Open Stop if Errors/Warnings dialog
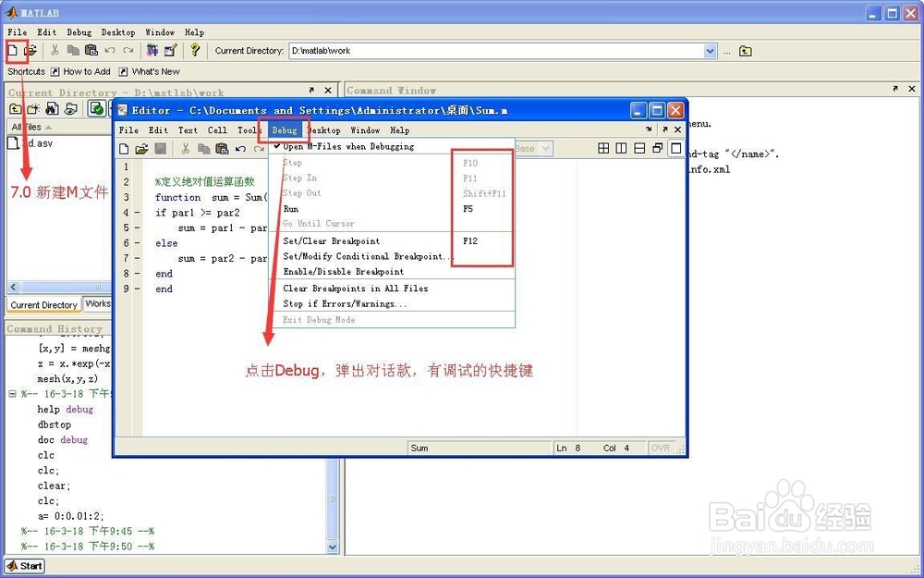Screen dimensions: 924x578 coord(392,303)
